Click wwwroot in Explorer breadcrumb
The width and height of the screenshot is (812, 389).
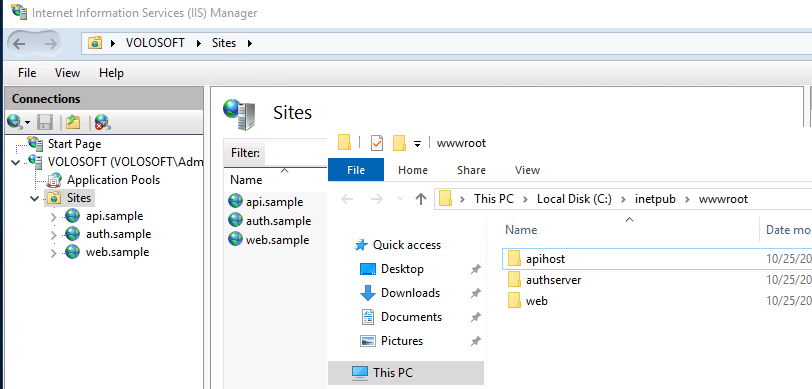pos(723,199)
